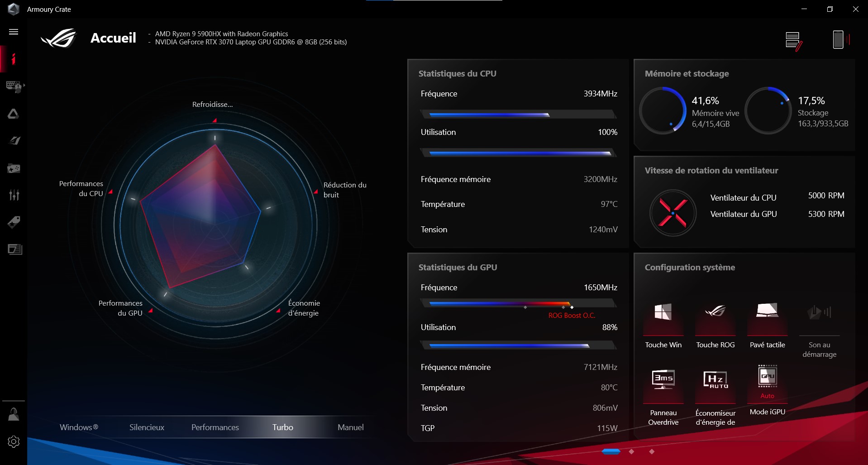Click Vitesse de rotation du ventilateur heading
868x465 pixels.
point(711,170)
